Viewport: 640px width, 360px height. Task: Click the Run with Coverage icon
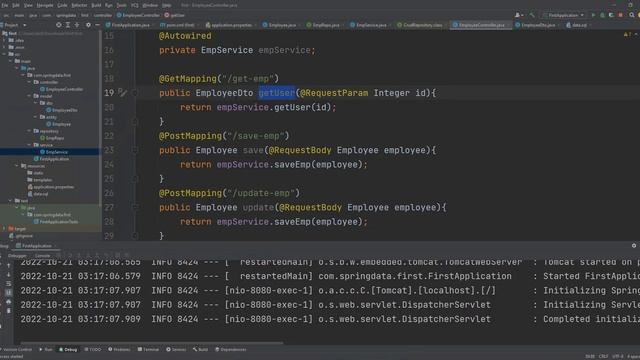(611, 15)
